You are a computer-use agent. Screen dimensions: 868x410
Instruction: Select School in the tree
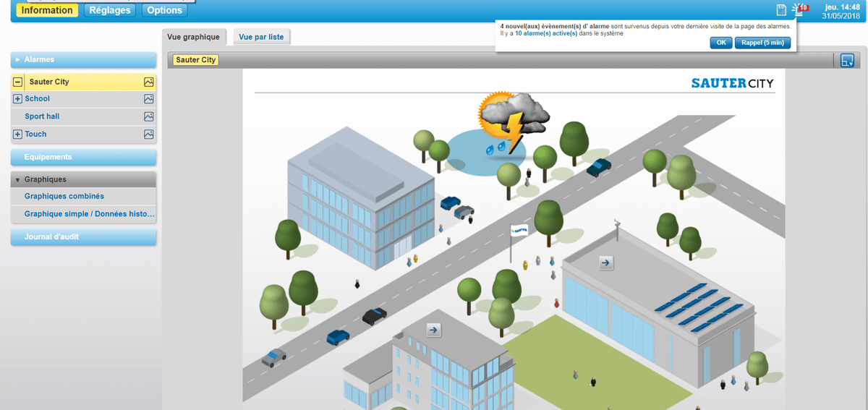click(x=37, y=98)
